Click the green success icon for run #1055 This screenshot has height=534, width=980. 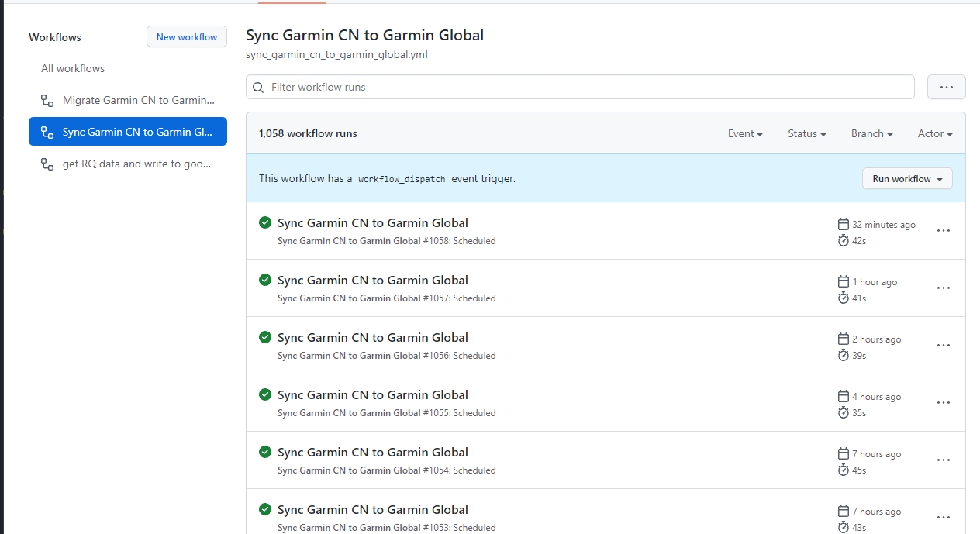(x=265, y=394)
